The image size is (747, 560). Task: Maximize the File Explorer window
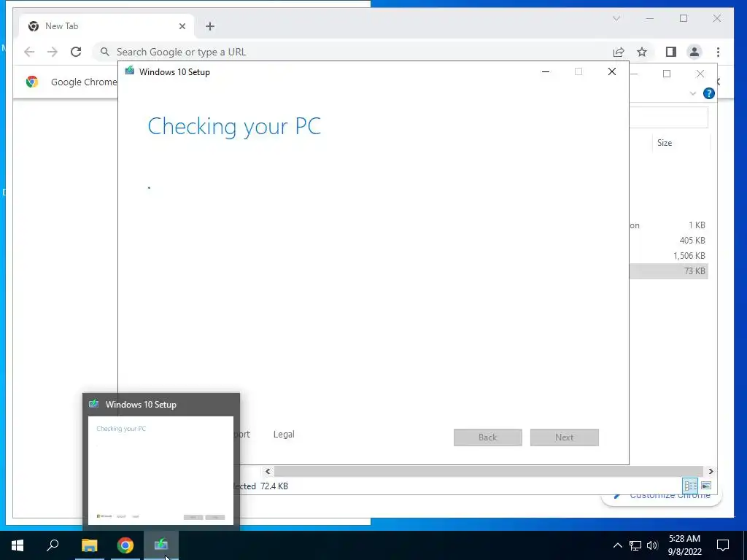point(667,74)
